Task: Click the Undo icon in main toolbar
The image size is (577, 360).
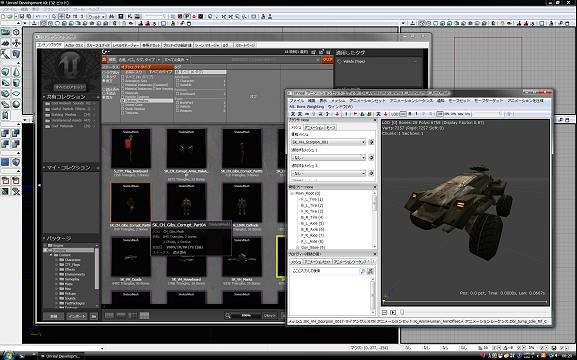Action: 38,17
